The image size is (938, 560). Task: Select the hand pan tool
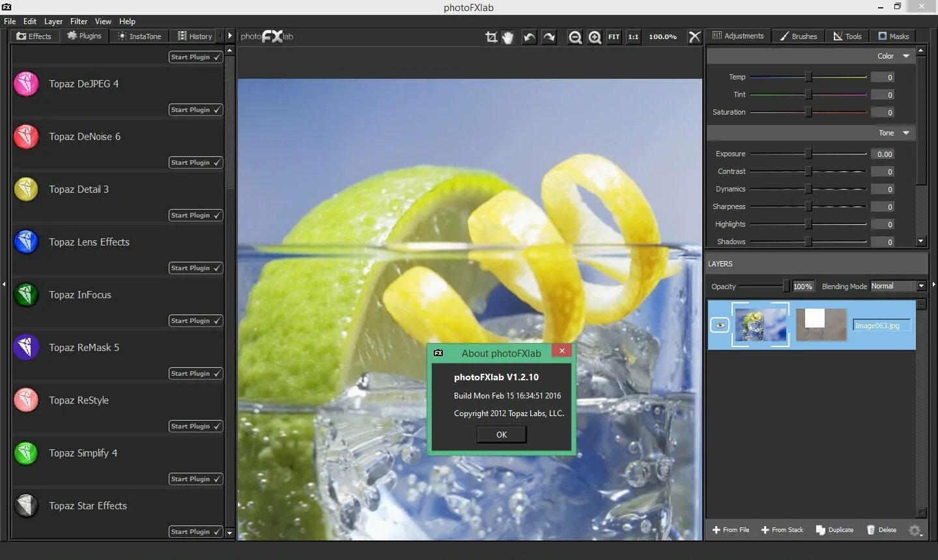pos(508,37)
